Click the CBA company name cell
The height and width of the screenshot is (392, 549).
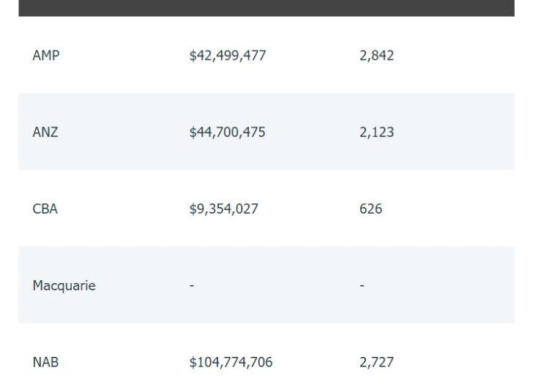[x=45, y=209]
